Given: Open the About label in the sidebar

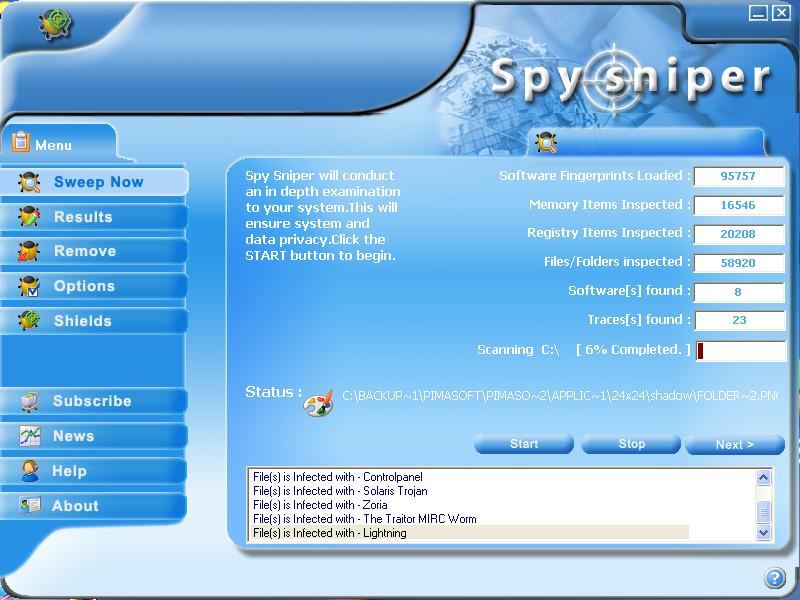Looking at the screenshot, I should (x=75, y=506).
